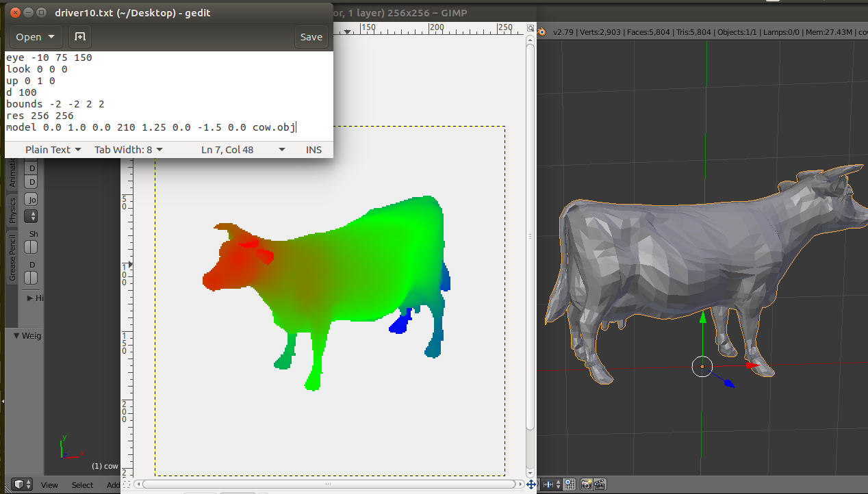Viewport: 868px width, 494px height.
Task: Open the Select menu in Blender
Action: click(x=82, y=484)
